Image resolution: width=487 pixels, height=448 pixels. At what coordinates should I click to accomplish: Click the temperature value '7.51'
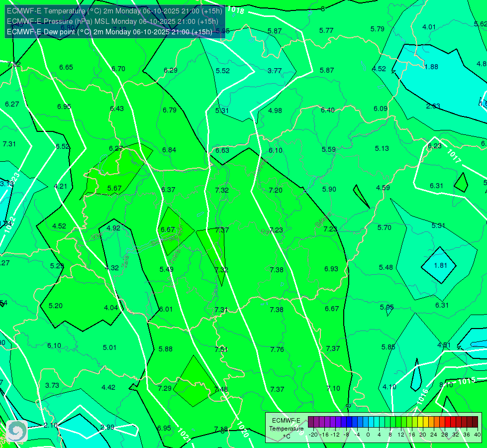(221, 349)
